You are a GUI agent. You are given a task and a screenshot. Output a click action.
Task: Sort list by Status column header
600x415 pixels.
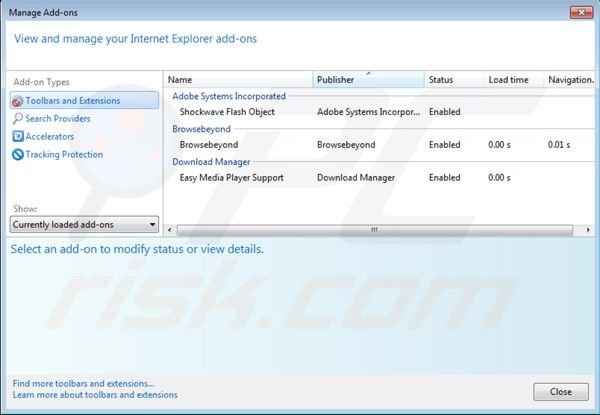coord(453,80)
